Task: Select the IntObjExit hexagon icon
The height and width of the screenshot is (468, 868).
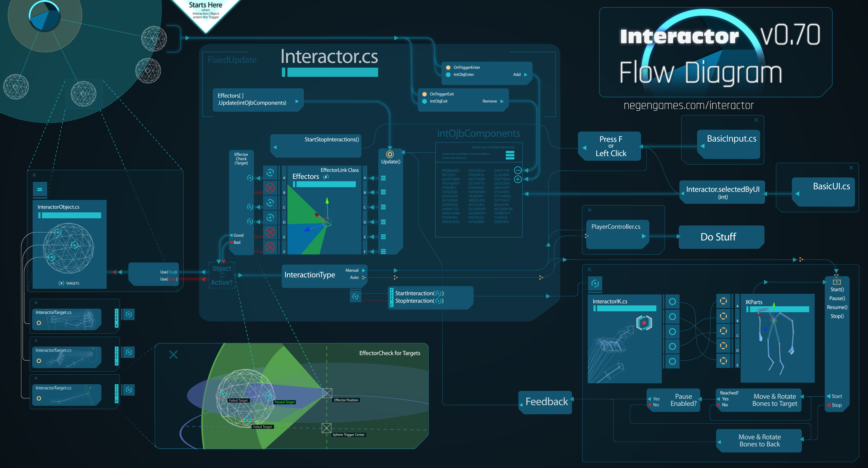Action: [x=424, y=101]
